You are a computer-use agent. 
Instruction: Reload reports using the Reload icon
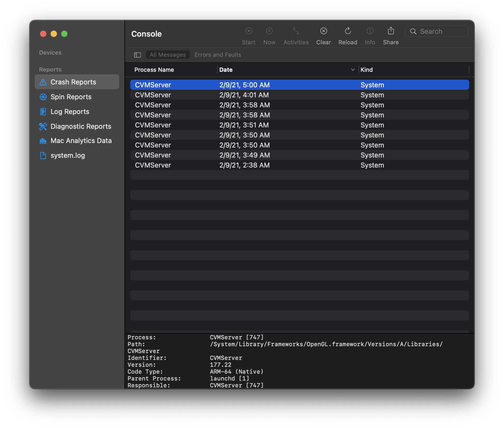coord(348,31)
